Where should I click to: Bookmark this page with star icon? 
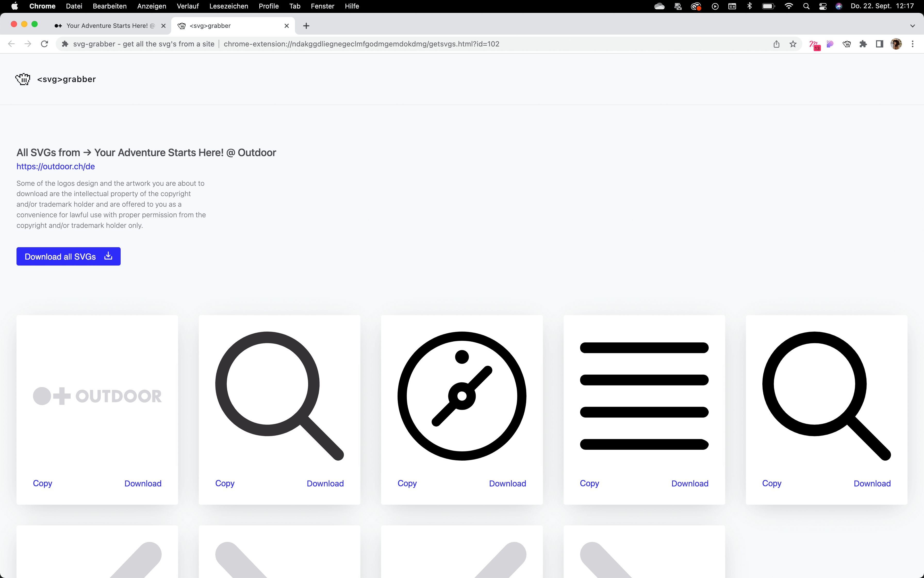click(793, 44)
